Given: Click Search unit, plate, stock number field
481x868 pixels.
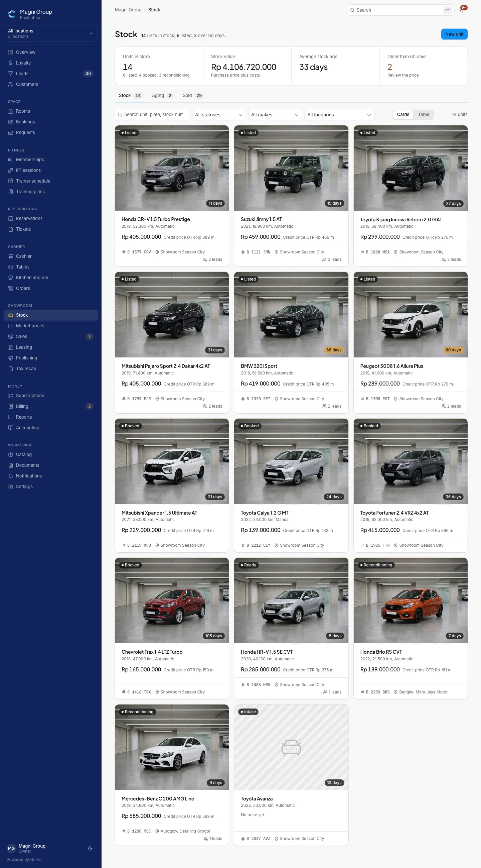Looking at the screenshot, I should [x=152, y=115].
